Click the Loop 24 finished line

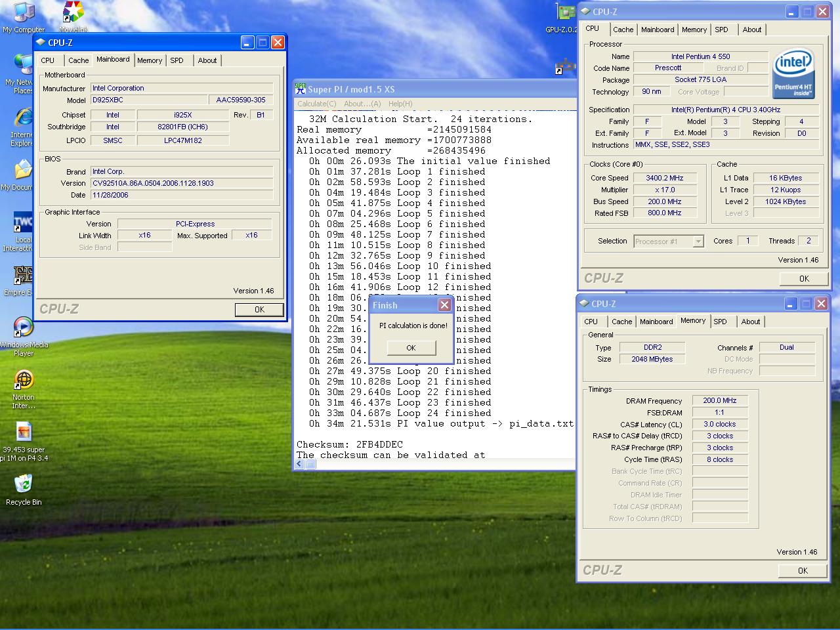coord(400,413)
